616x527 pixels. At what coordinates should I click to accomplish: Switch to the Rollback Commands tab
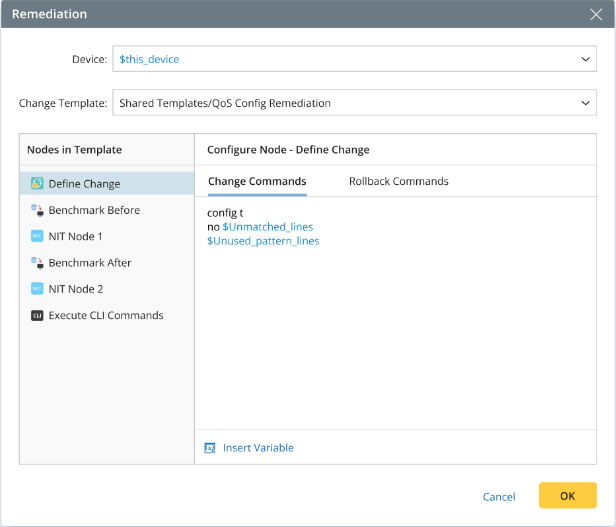tap(398, 181)
